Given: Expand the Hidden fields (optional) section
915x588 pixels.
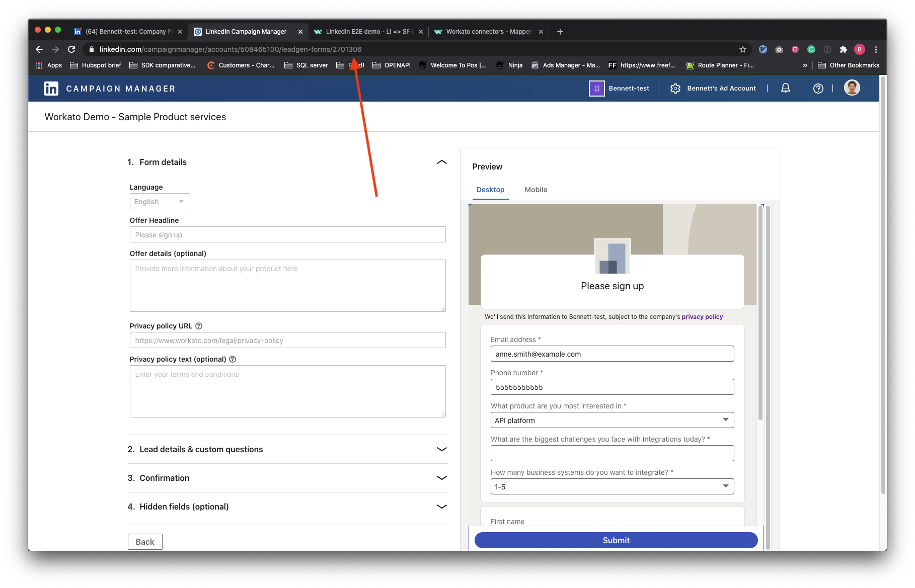Looking at the screenshot, I should [x=441, y=507].
